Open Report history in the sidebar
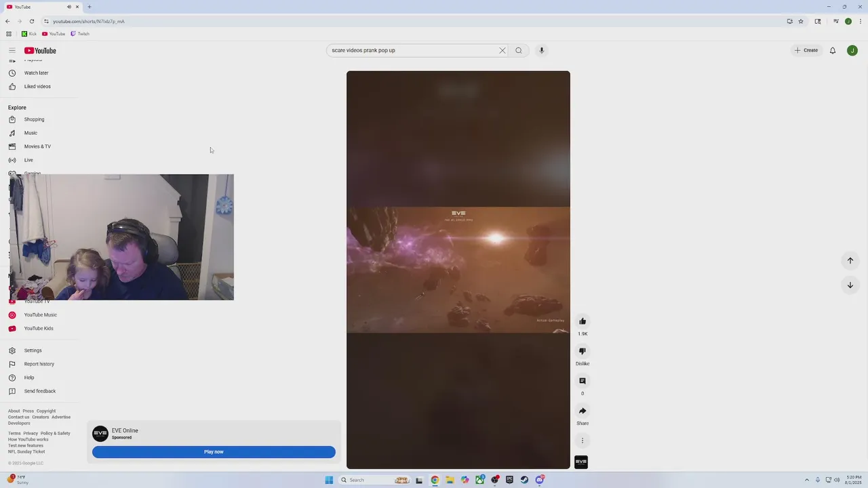The height and width of the screenshot is (488, 868). click(x=39, y=364)
